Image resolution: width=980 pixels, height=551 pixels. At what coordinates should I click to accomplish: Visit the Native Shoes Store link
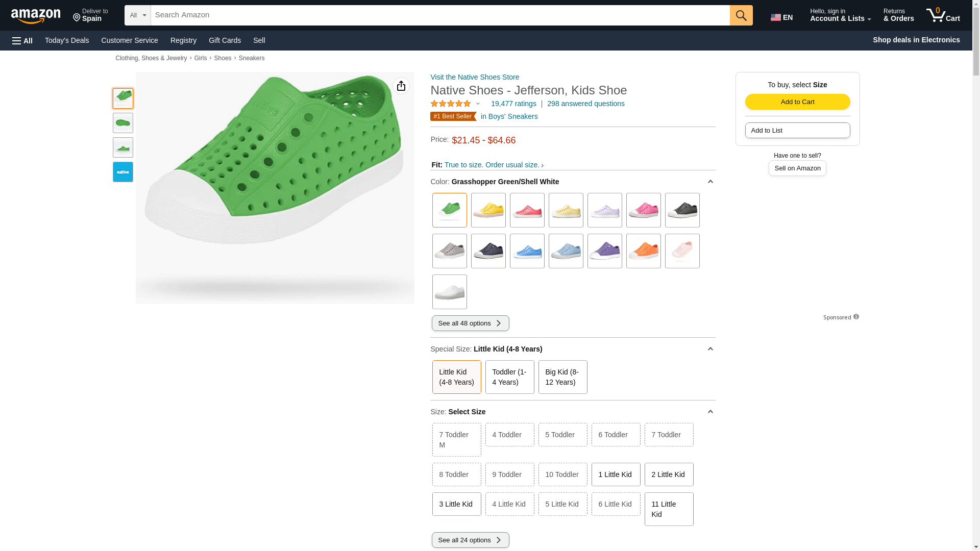(475, 77)
